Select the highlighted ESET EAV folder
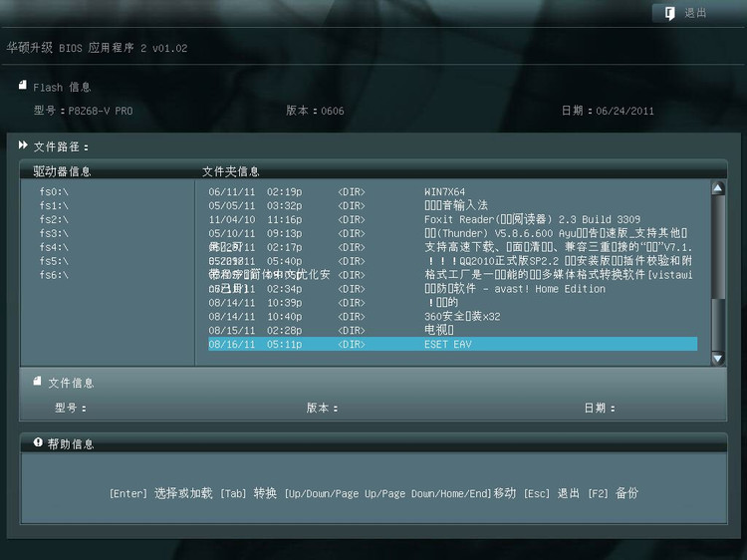 pos(447,344)
